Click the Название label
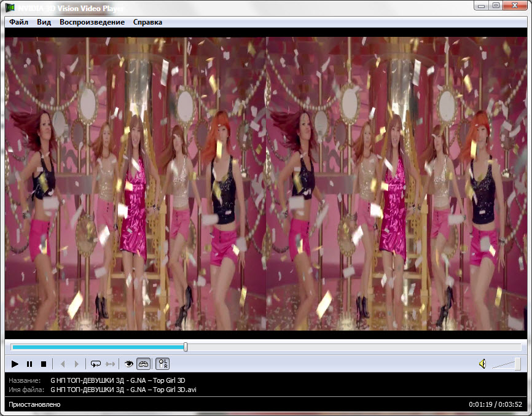532x416 pixels. click(25, 380)
